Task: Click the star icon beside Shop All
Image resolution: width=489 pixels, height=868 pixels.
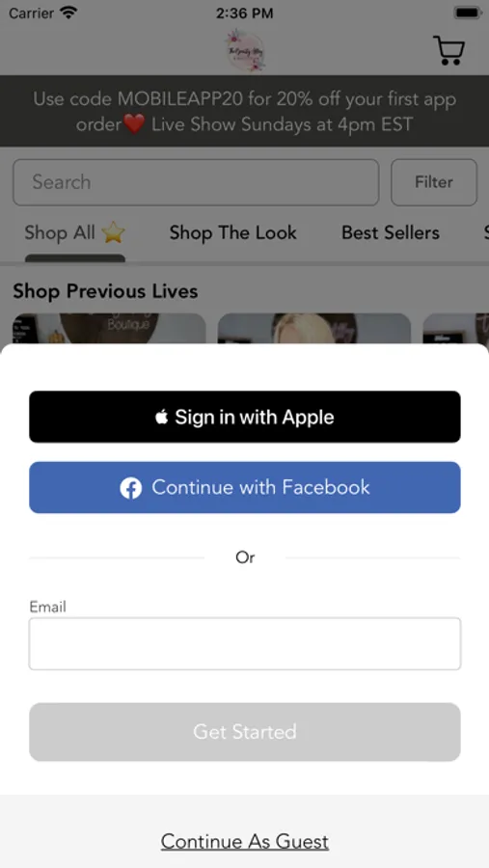Action: click(x=114, y=232)
